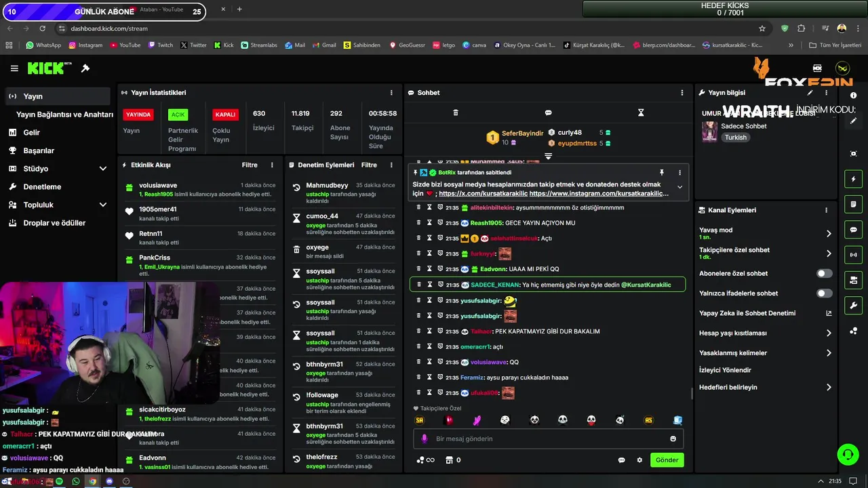The image size is (868, 488).
Task: Open Etkinlik Akışı panel options menu
Action: [272, 165]
